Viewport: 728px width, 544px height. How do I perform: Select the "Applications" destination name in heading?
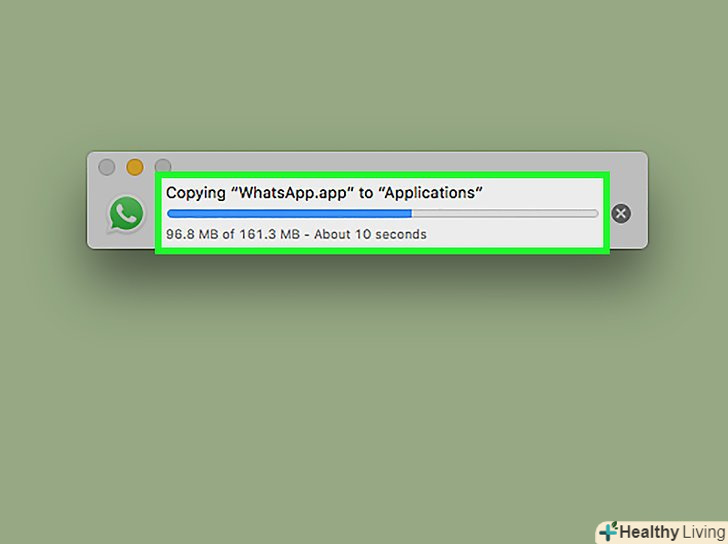tap(431, 192)
